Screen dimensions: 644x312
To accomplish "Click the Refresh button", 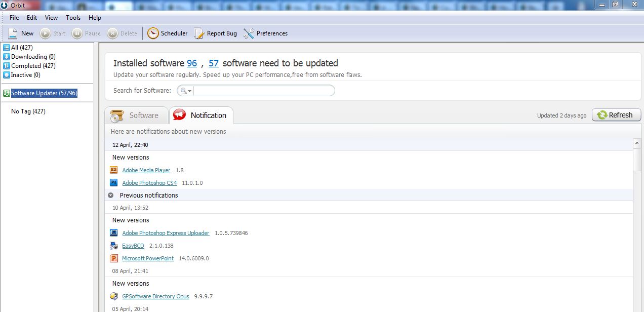I will [x=616, y=115].
